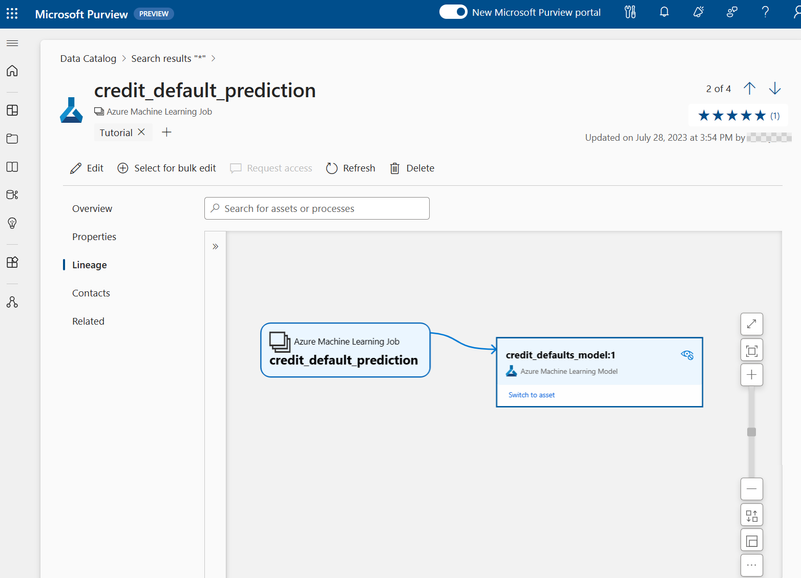Click the notifications bell icon
This screenshot has height=578, width=801.
(x=664, y=13)
